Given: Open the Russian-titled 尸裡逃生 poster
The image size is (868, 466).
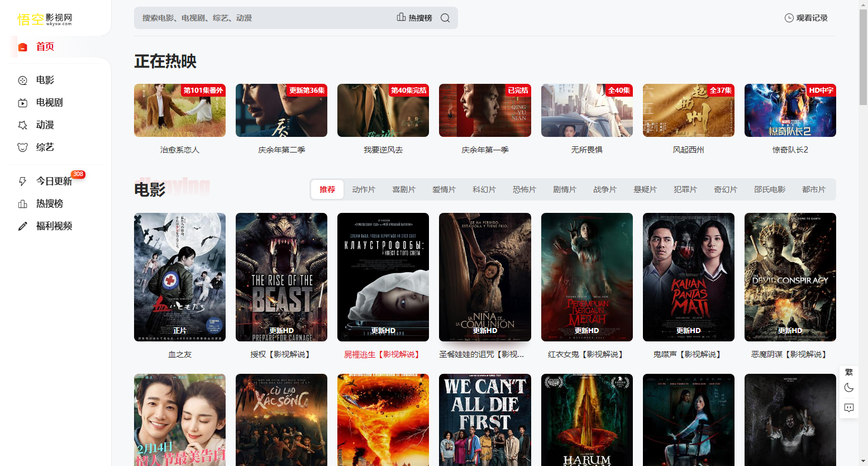Looking at the screenshot, I should [383, 277].
